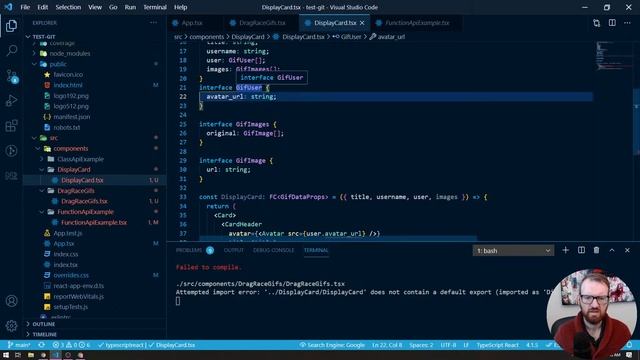Open the Accounts menu icon

11,301
